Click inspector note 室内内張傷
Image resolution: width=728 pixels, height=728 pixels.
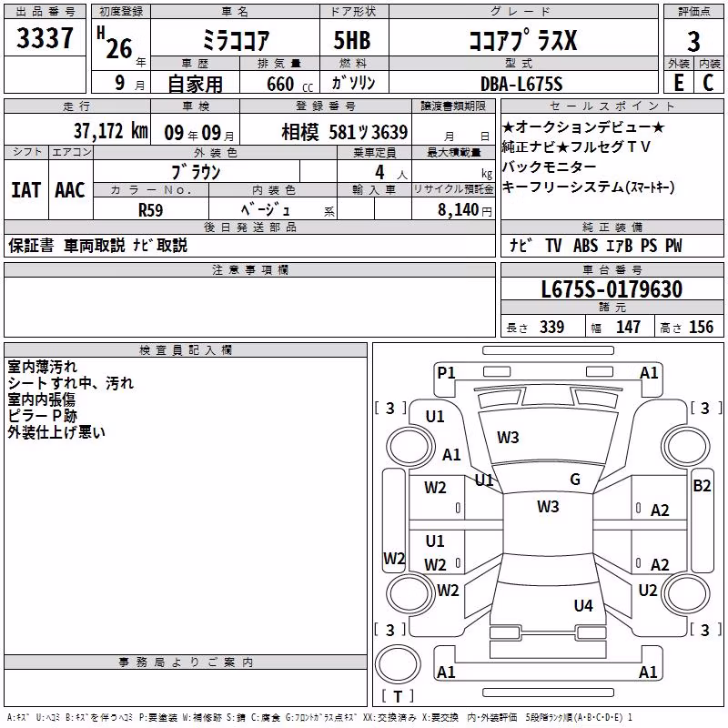click(x=41, y=399)
